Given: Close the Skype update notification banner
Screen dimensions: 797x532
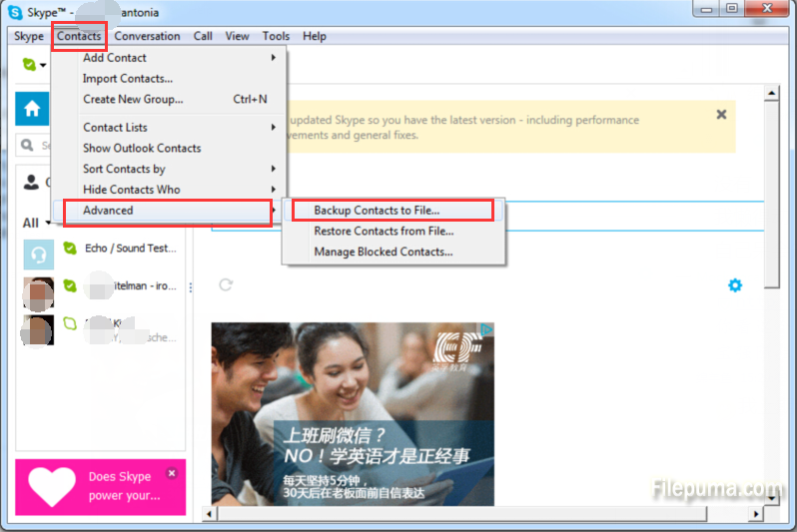Looking at the screenshot, I should click(721, 115).
